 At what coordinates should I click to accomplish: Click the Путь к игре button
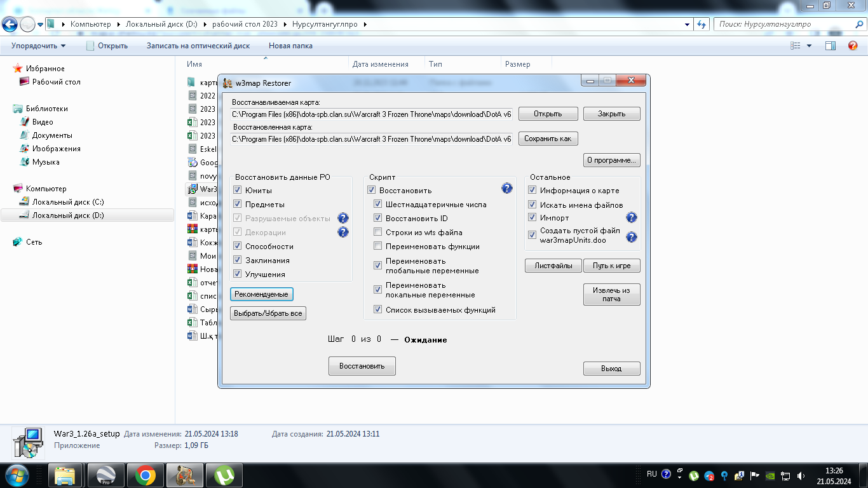(x=611, y=266)
